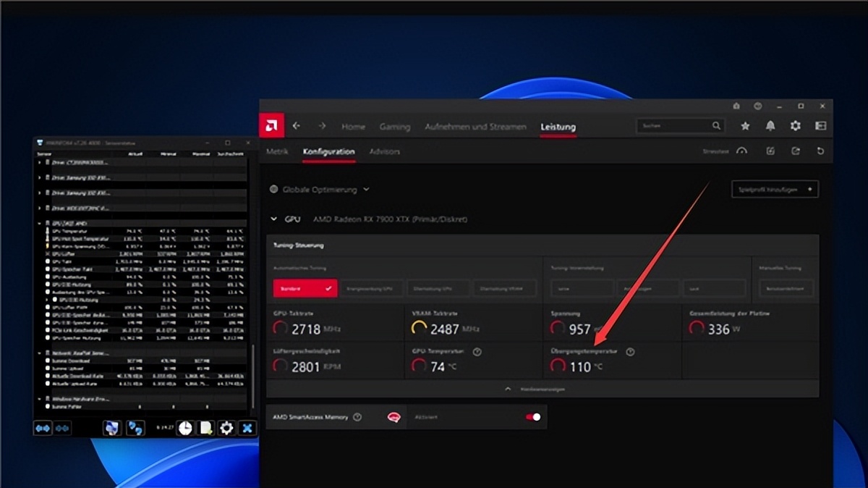Go back with the left arrow
Image resolution: width=868 pixels, height=488 pixels.
pyautogui.click(x=297, y=126)
